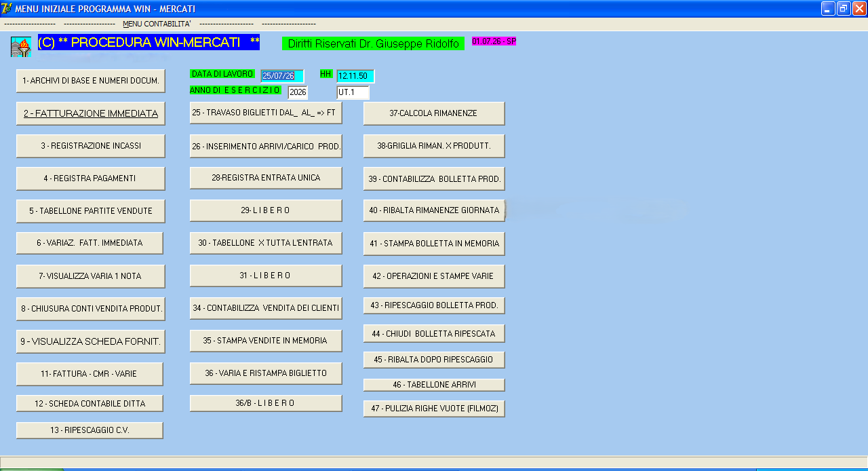Open the MENU CONTABILITA' menu
Viewport: 868px width, 471px height.
pyautogui.click(x=157, y=24)
